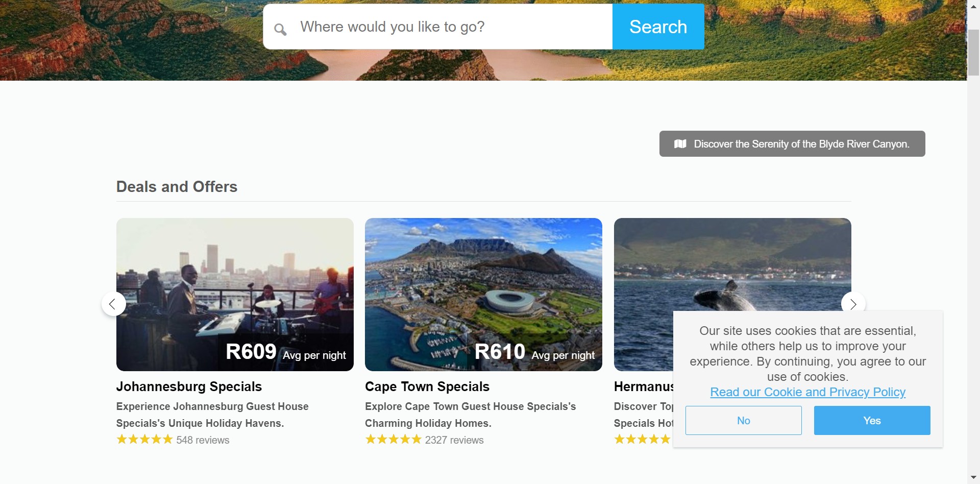Advance deals carousel with right arrow
This screenshot has height=484, width=980.
853,304
